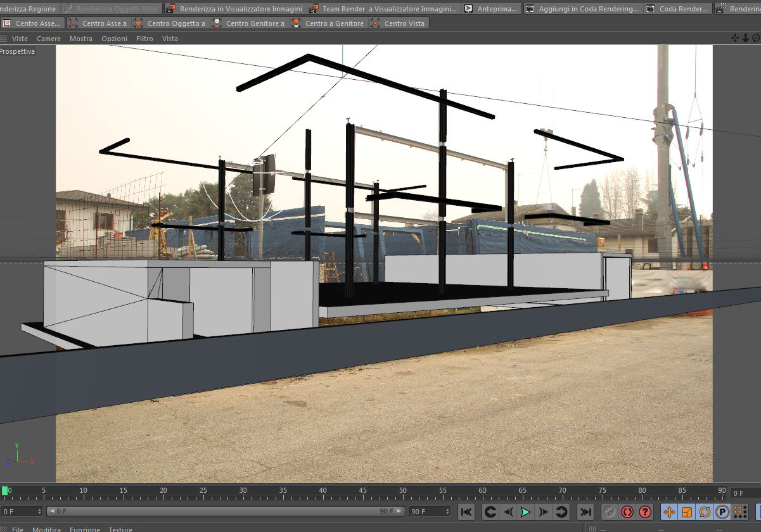The image size is (761, 532).
Task: Open the keyframe help question-mark icon
Action: [x=645, y=512]
